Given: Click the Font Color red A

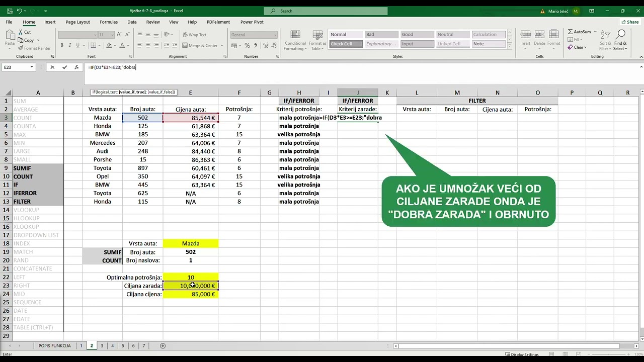Looking at the screenshot, I should coord(122,45).
